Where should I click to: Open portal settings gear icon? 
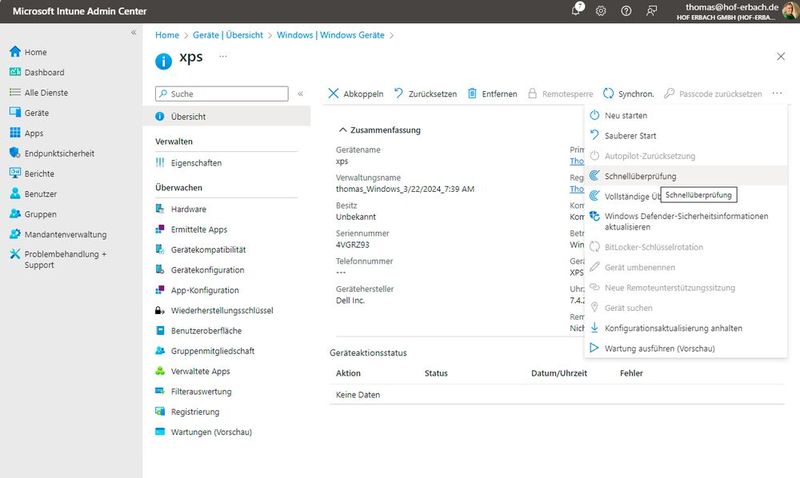pyautogui.click(x=601, y=11)
